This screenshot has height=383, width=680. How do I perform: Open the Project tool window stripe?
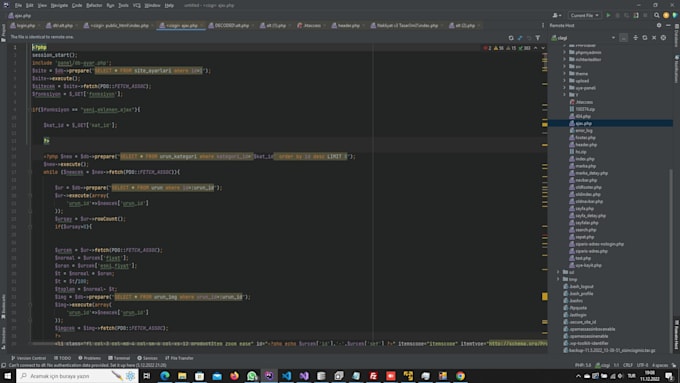[3, 32]
